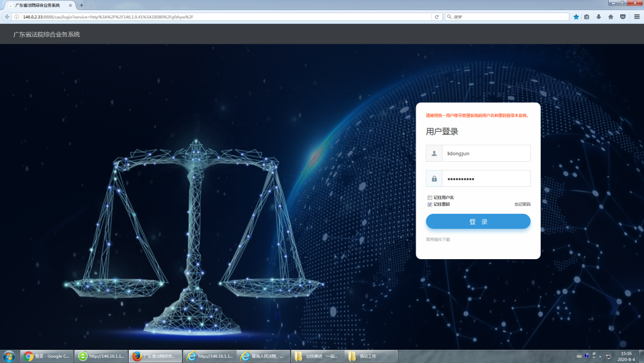Viewport: 644px width, 363px height.
Task: Switch to Google Chrome in taskbar
Action: pyautogui.click(x=47, y=356)
